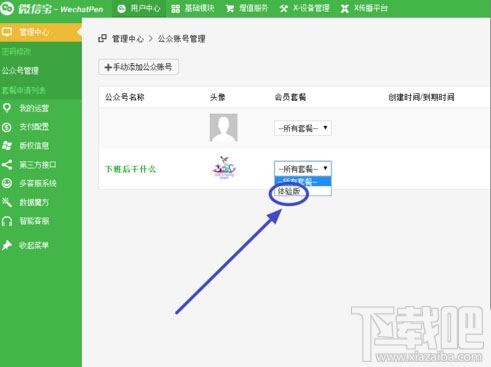Click the 基础模块 grid icon
The width and height of the screenshot is (491, 367).
(x=175, y=9)
